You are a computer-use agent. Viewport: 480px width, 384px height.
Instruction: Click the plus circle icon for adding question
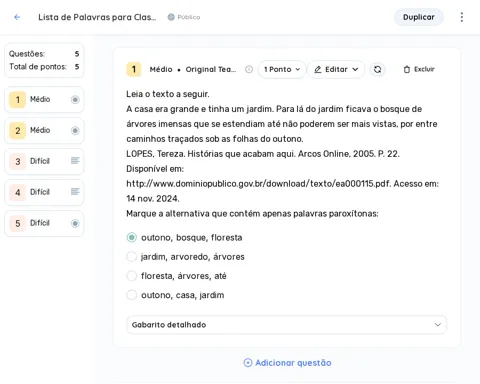click(x=248, y=363)
